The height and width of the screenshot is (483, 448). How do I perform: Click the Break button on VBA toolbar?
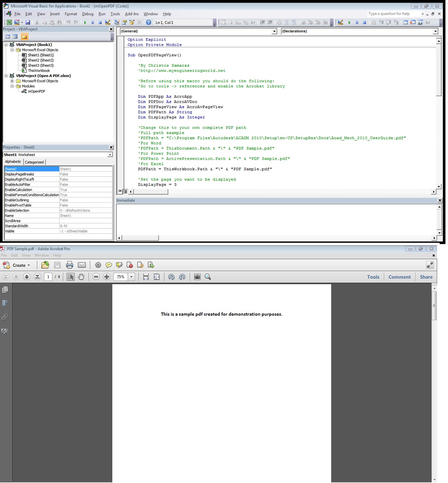93,22
